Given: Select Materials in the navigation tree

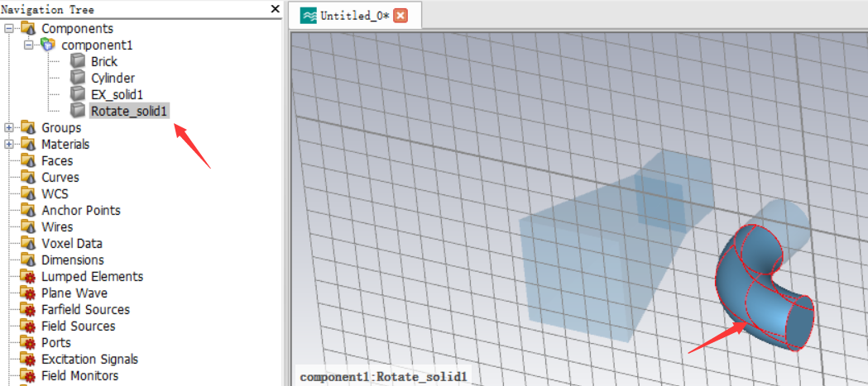Looking at the screenshot, I should click(x=65, y=145).
